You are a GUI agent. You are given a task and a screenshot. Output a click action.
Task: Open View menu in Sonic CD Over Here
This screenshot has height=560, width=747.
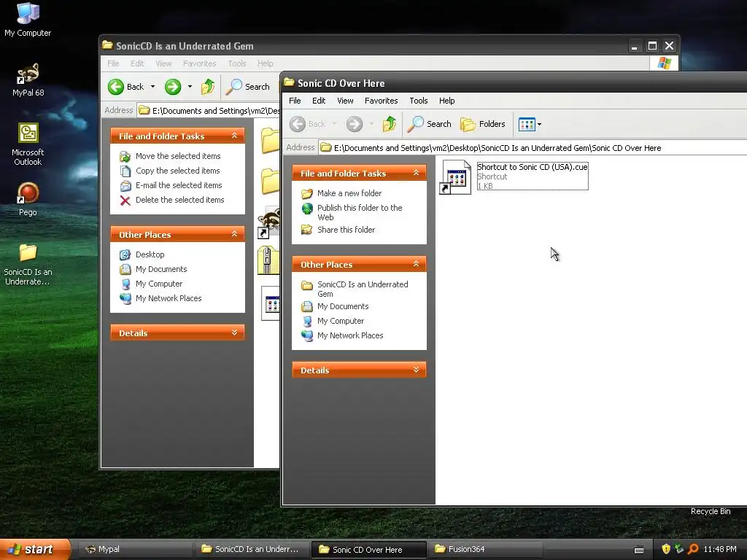click(345, 101)
